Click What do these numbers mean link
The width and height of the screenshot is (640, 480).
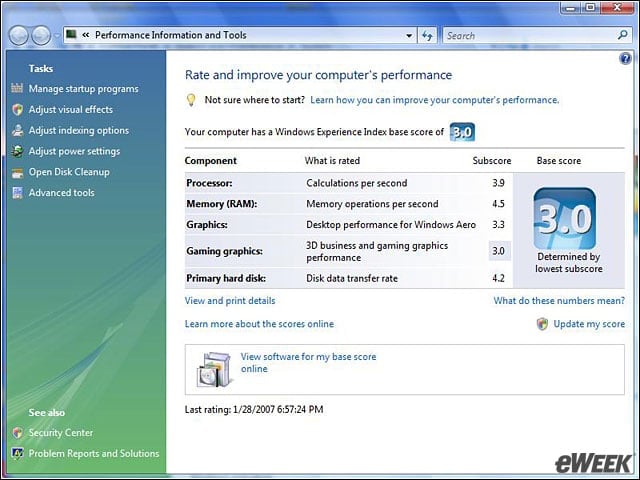coord(559,301)
